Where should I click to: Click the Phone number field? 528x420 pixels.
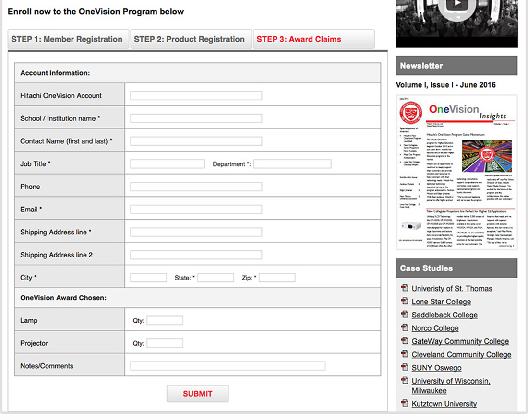coord(196,187)
